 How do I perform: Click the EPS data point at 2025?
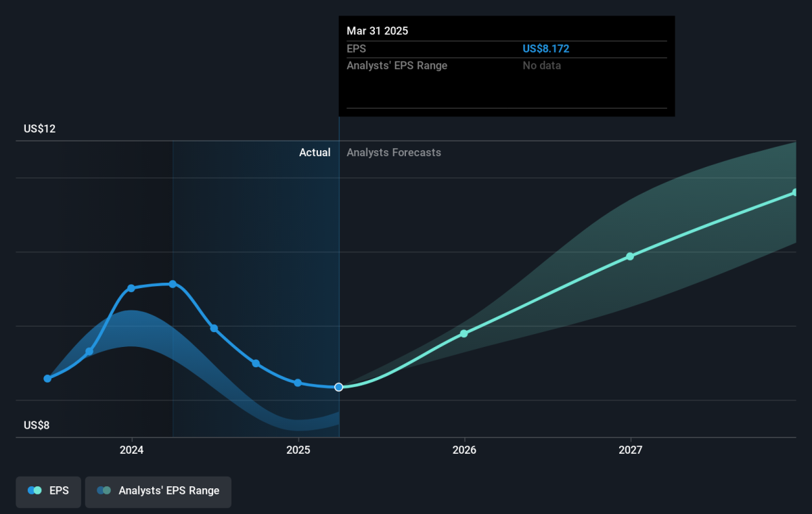(x=298, y=383)
